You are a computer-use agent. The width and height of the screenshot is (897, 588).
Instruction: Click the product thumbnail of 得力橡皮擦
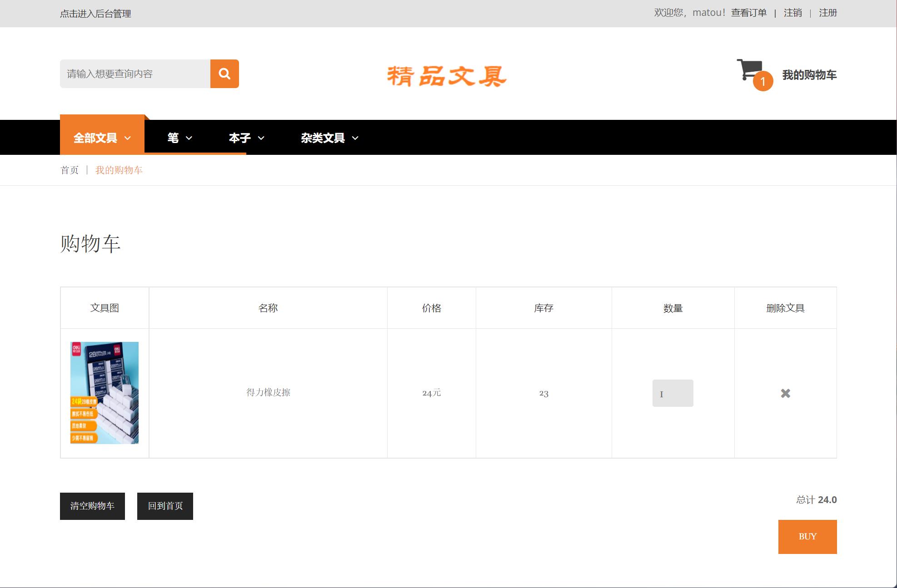coord(104,393)
